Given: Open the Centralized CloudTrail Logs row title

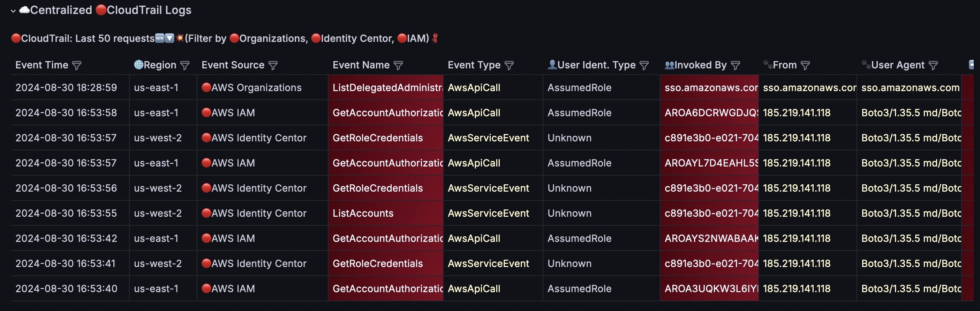Looking at the screenshot, I should tap(105, 10).
